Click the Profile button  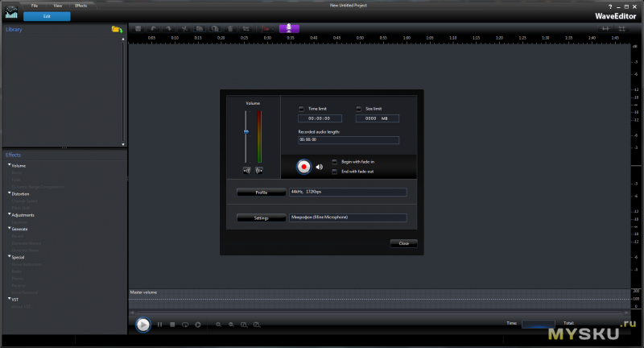click(262, 193)
